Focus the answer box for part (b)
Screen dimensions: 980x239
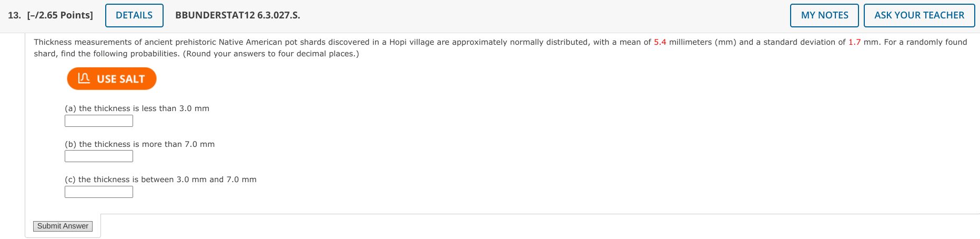(x=99, y=156)
